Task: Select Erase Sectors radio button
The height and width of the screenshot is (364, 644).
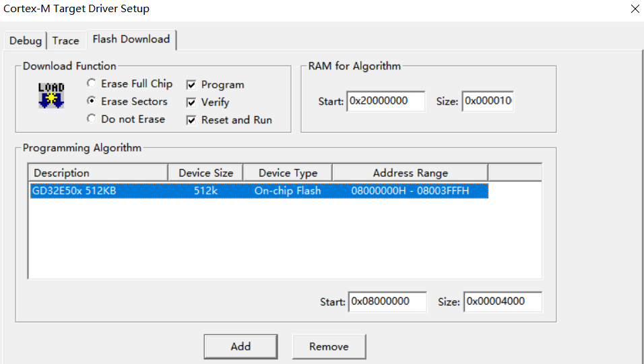Action: [x=92, y=101]
